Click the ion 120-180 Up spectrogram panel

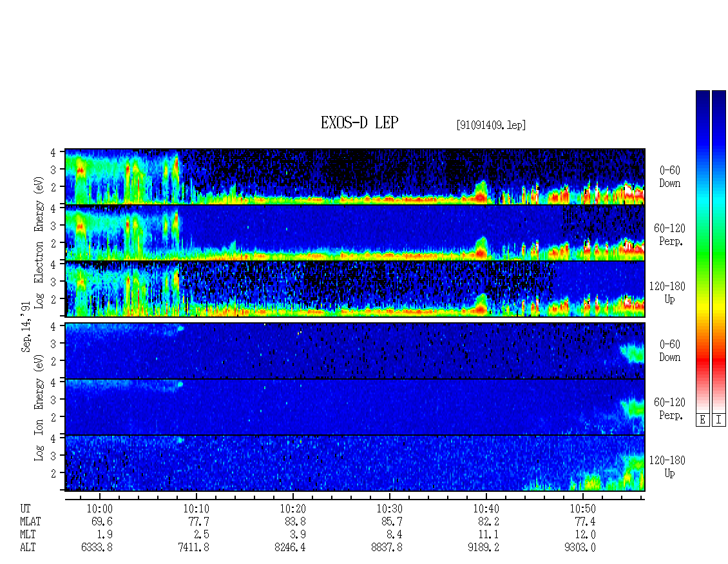355,463
